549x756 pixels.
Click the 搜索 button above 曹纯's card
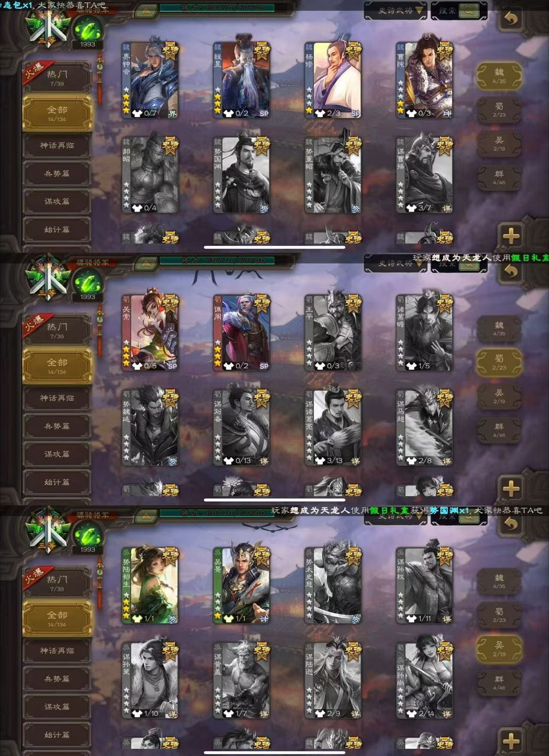(x=459, y=10)
